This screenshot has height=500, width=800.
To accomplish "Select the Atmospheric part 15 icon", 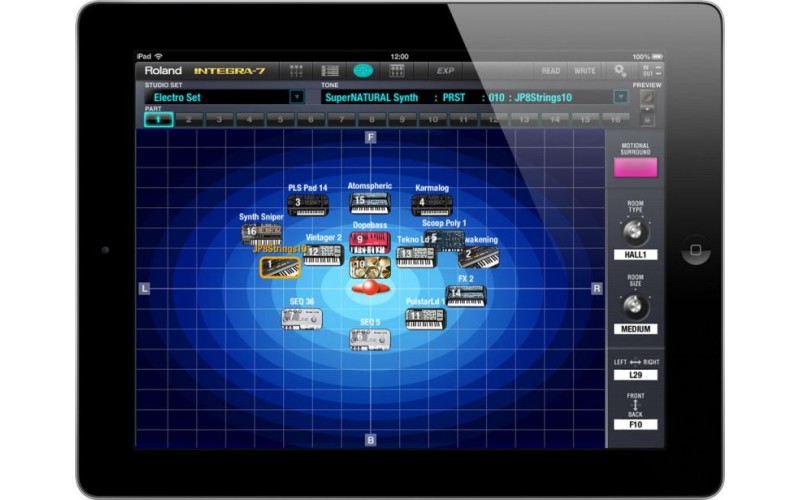I will pyautogui.click(x=369, y=203).
